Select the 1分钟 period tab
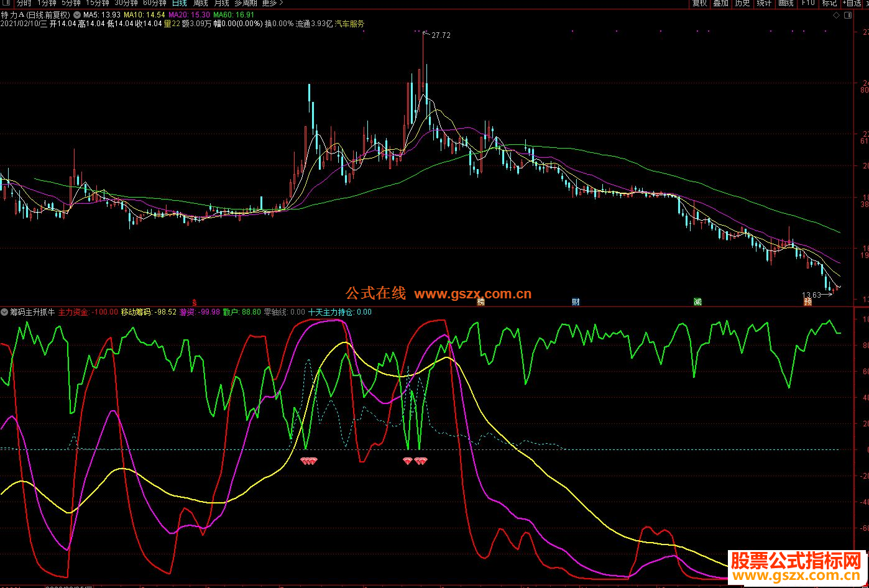869x588 pixels. 47,3
